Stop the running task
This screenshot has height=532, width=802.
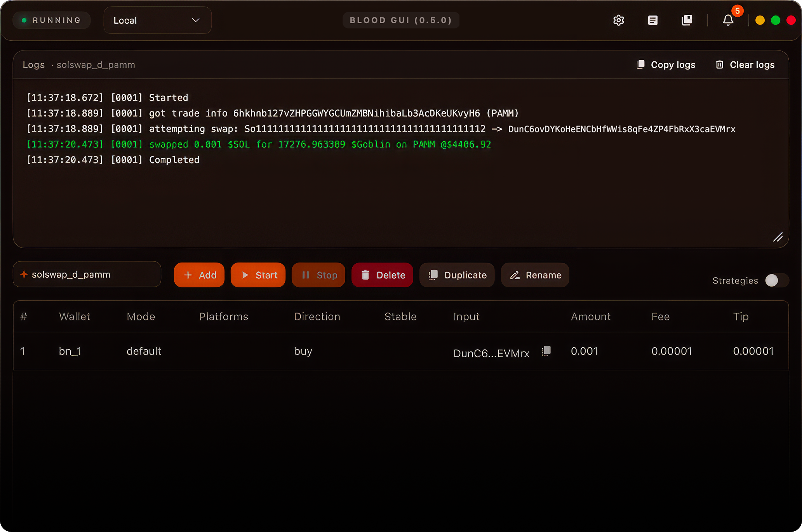(318, 275)
